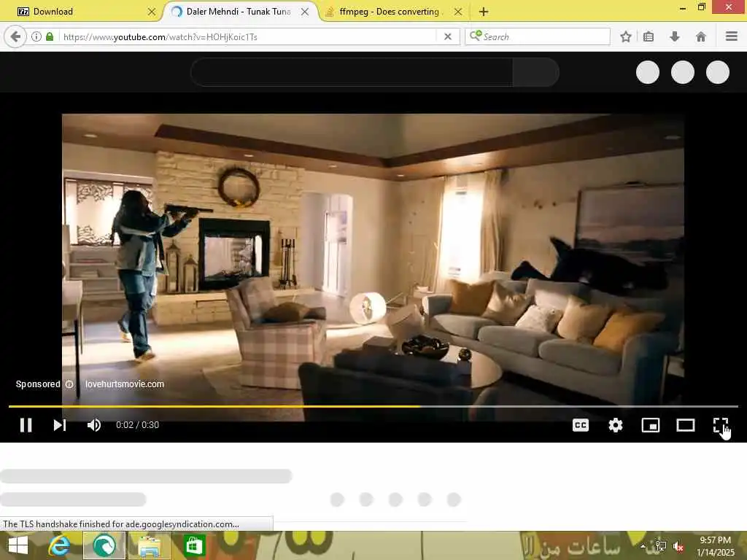
Task: Click the green secure padlock icon
Action: coord(50,36)
